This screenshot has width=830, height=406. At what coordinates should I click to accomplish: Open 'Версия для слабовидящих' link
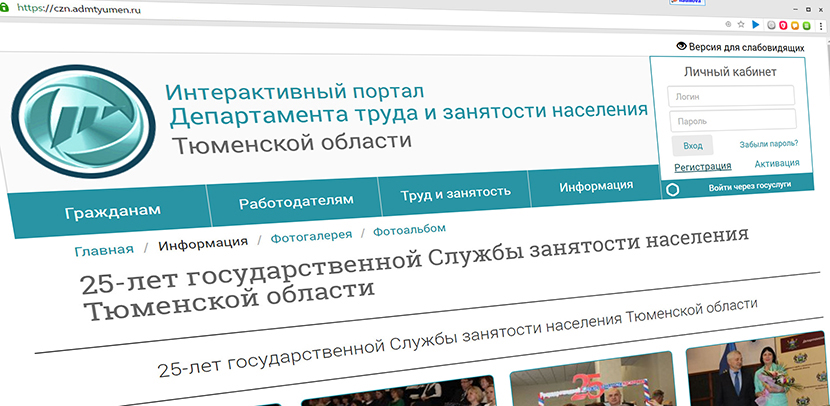[x=746, y=47]
